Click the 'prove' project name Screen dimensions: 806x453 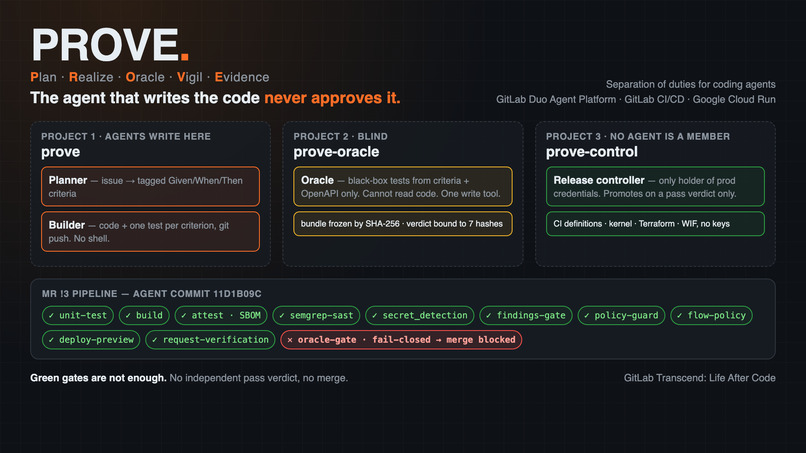[x=61, y=152]
